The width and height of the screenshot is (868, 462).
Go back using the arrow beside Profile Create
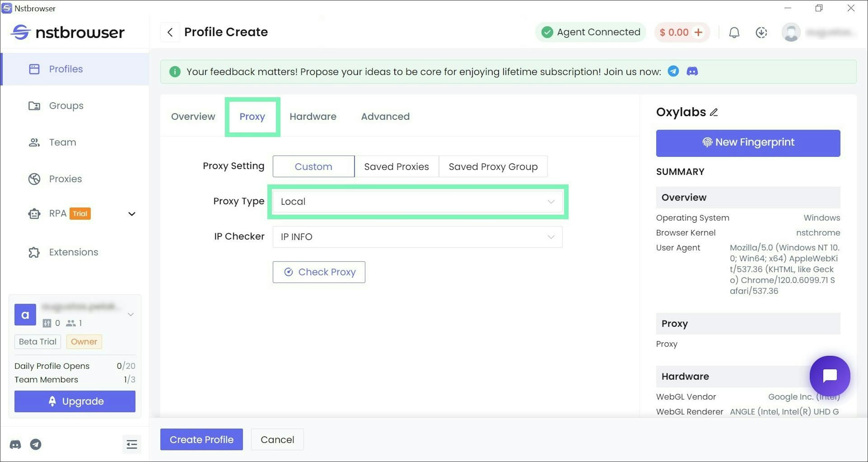(x=170, y=32)
